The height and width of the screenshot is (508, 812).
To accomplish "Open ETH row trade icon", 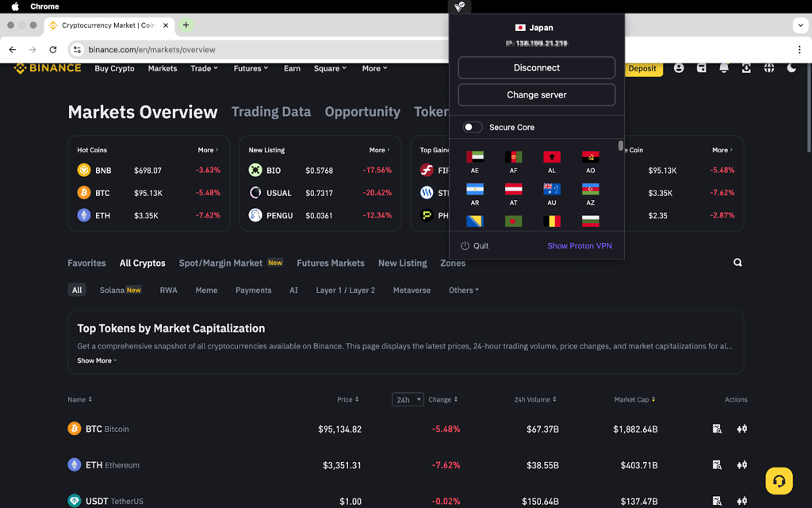I will [x=741, y=465].
